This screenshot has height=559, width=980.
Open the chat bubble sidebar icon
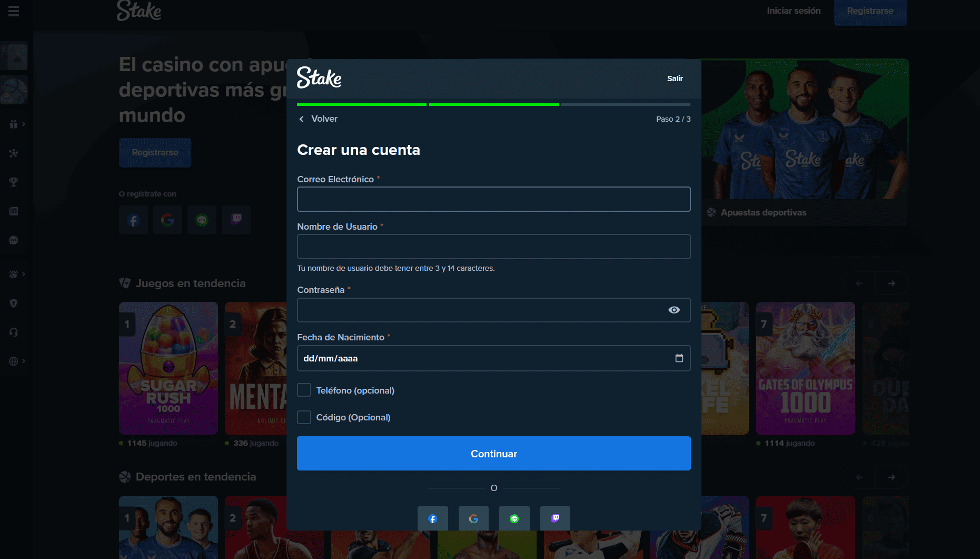pos(14,240)
